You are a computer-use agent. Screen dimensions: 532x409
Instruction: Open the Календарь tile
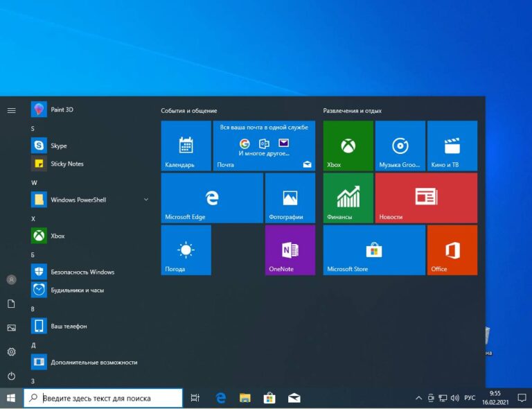(x=186, y=146)
